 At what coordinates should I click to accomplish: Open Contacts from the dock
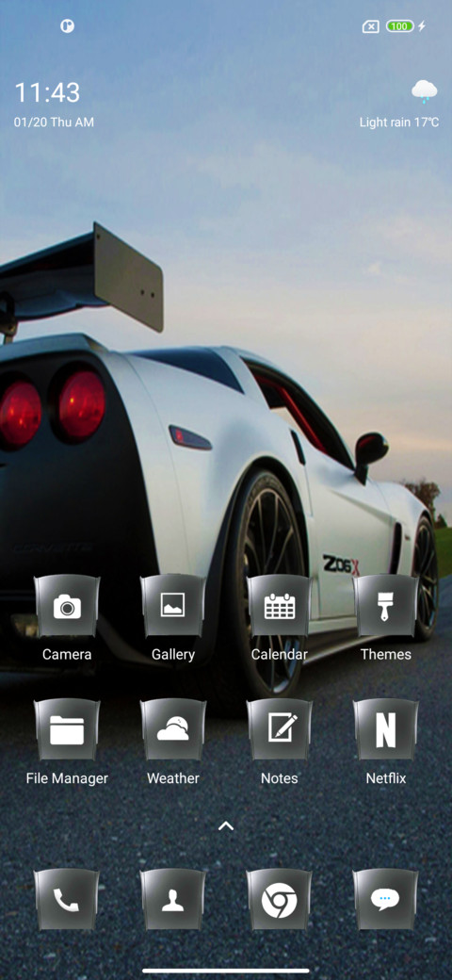(x=173, y=899)
